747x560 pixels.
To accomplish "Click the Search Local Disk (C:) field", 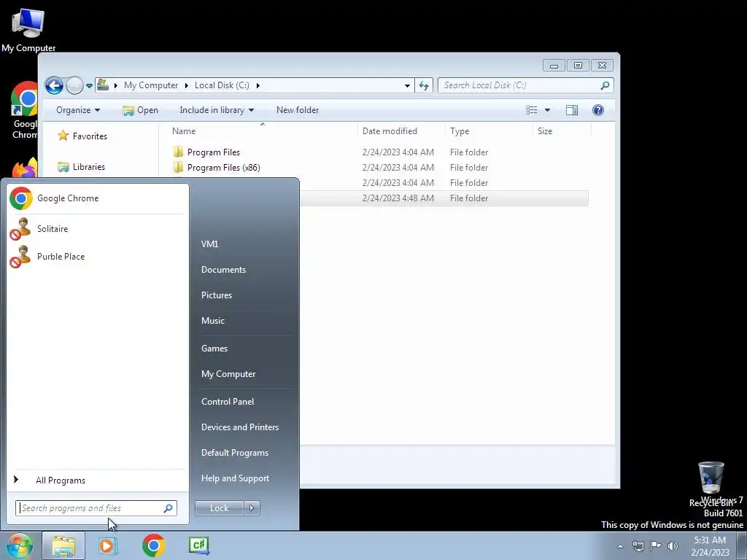I will (x=525, y=85).
